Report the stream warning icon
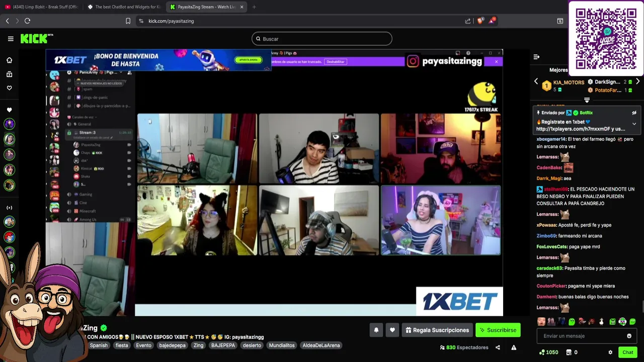This screenshot has width=644, height=362. 514,347
